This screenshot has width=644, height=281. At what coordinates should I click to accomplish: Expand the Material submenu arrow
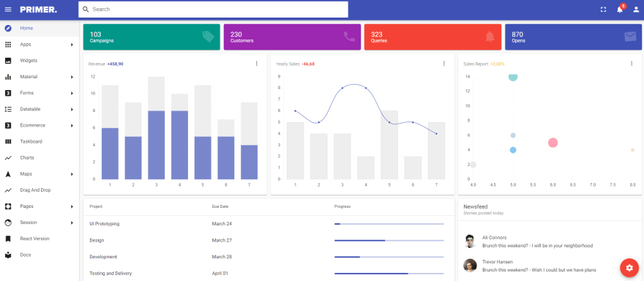point(72,77)
